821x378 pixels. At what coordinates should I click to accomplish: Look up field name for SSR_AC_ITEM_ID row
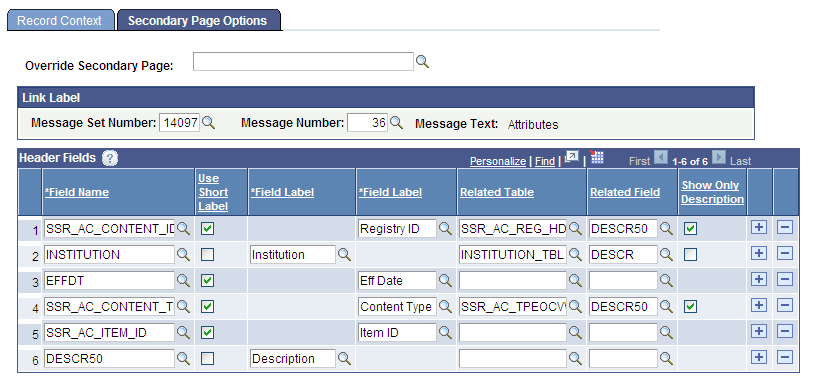click(183, 332)
